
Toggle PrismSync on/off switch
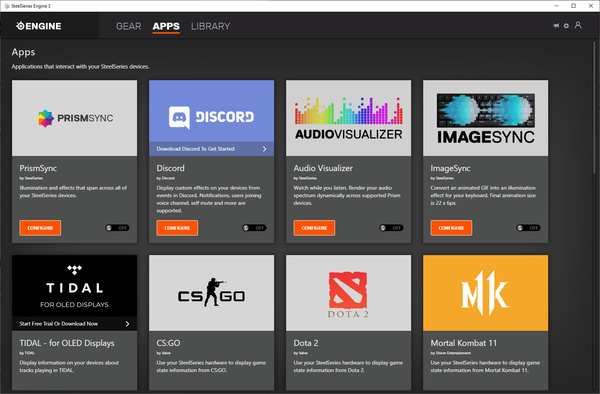(x=117, y=228)
